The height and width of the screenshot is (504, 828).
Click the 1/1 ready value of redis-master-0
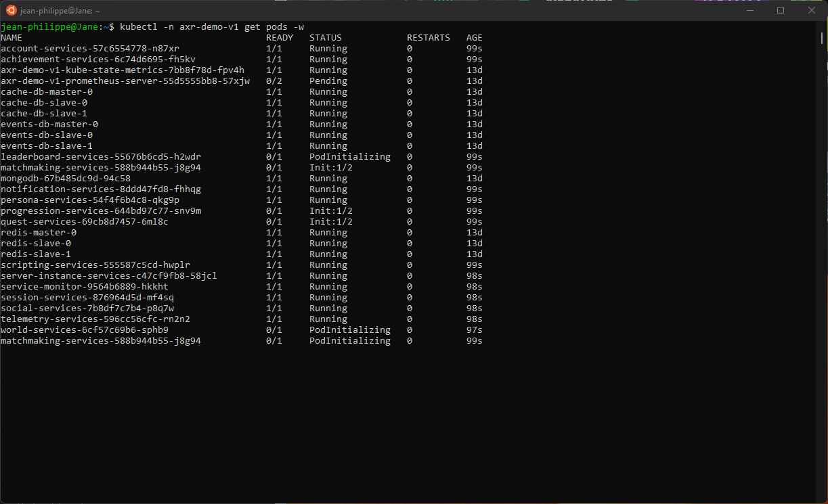pos(274,233)
